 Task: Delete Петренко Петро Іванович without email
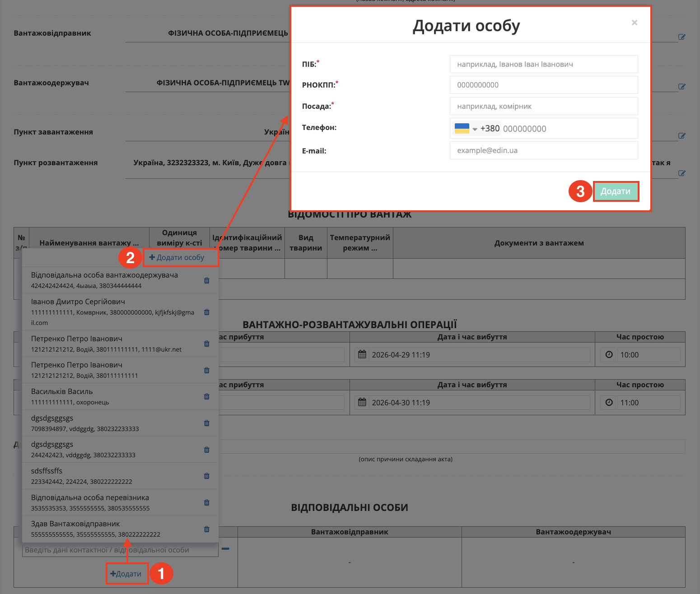[207, 370]
